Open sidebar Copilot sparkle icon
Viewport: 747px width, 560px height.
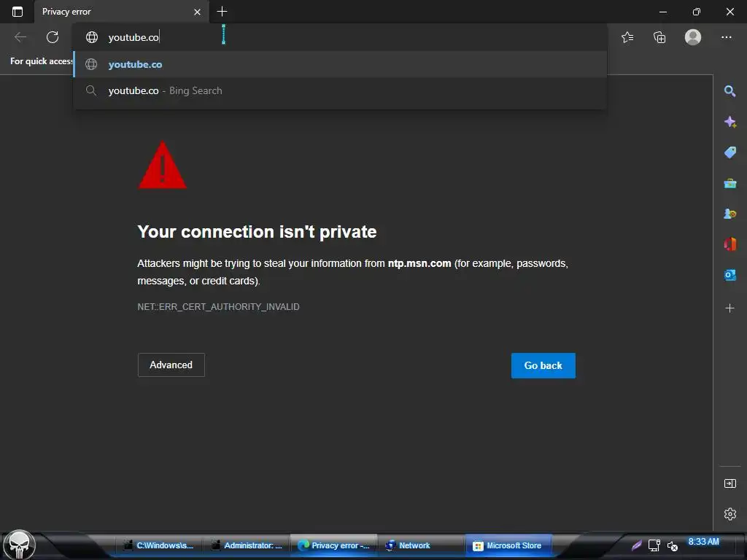729,122
